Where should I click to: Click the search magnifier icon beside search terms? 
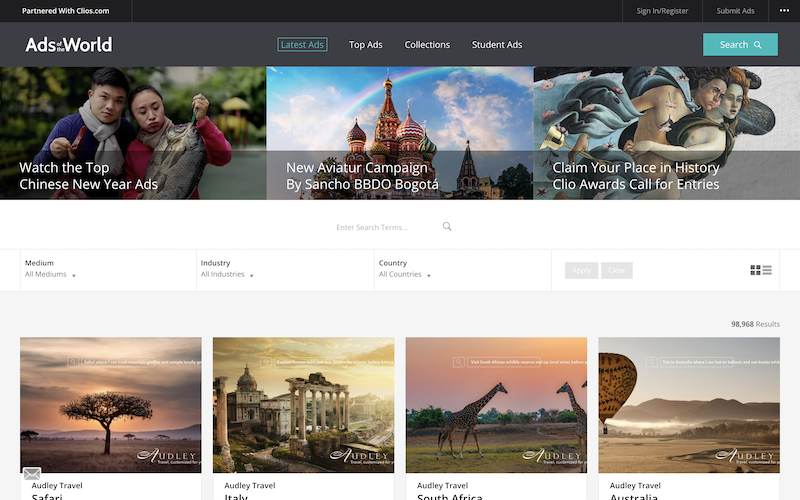pyautogui.click(x=447, y=227)
